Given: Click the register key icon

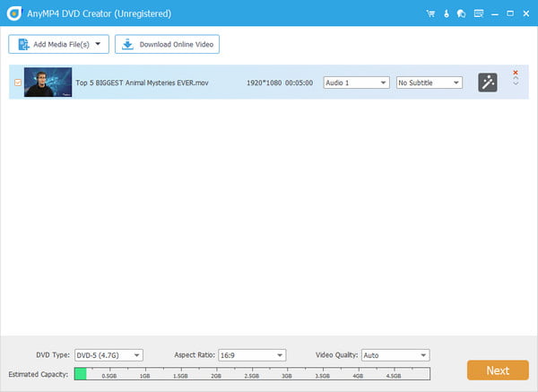Looking at the screenshot, I should pos(447,13).
